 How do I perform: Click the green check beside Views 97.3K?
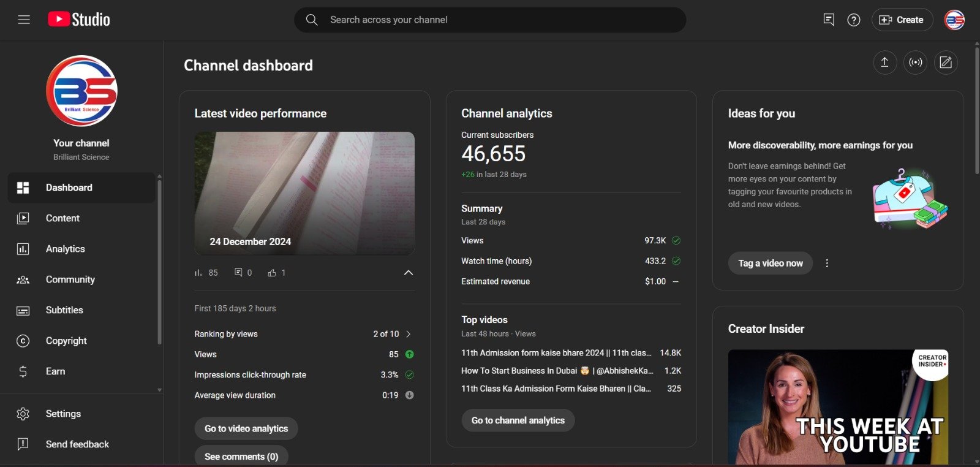(x=676, y=240)
